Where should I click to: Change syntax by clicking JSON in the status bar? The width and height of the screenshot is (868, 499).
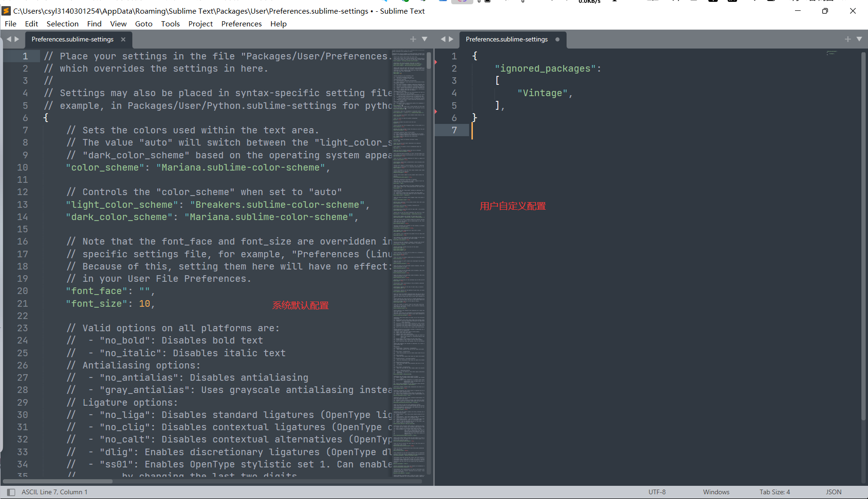click(833, 491)
